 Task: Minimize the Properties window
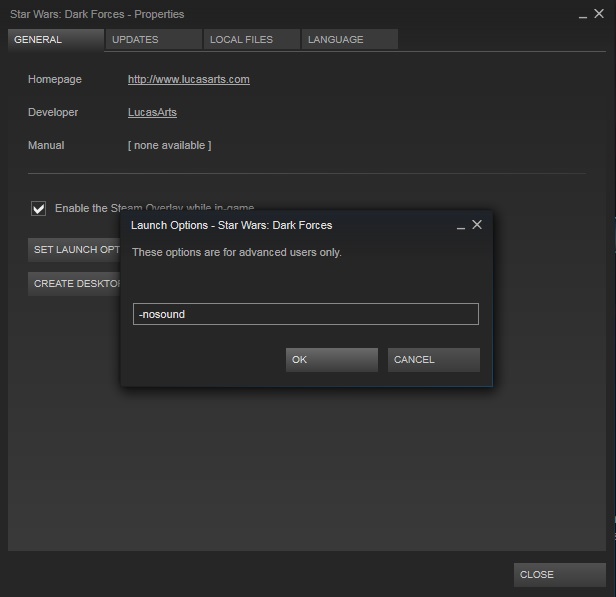[x=583, y=17]
